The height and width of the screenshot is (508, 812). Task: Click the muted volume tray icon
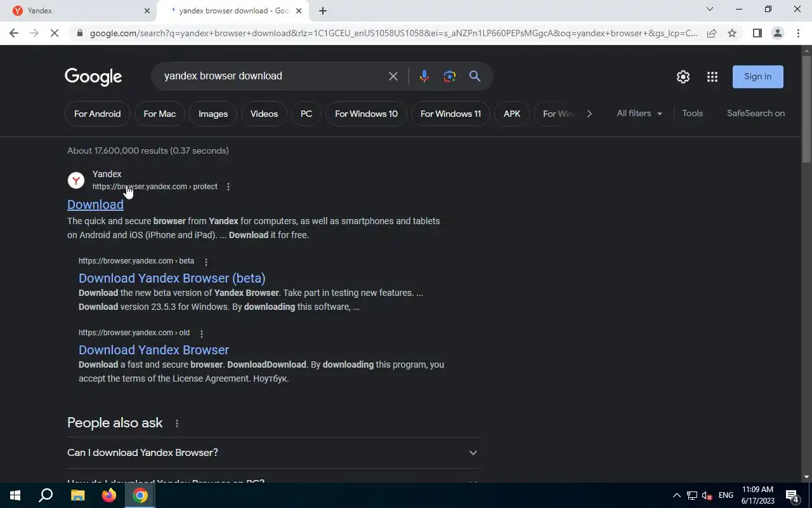tap(707, 495)
